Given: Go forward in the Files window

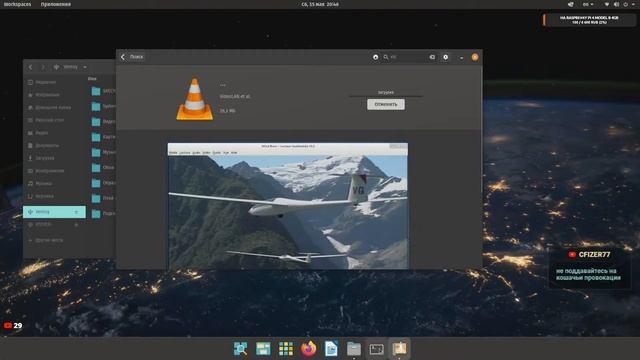Looking at the screenshot, I should 43,67.
